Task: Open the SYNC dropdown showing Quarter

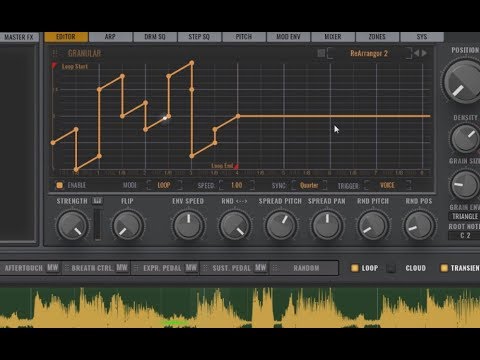Action: [309, 185]
